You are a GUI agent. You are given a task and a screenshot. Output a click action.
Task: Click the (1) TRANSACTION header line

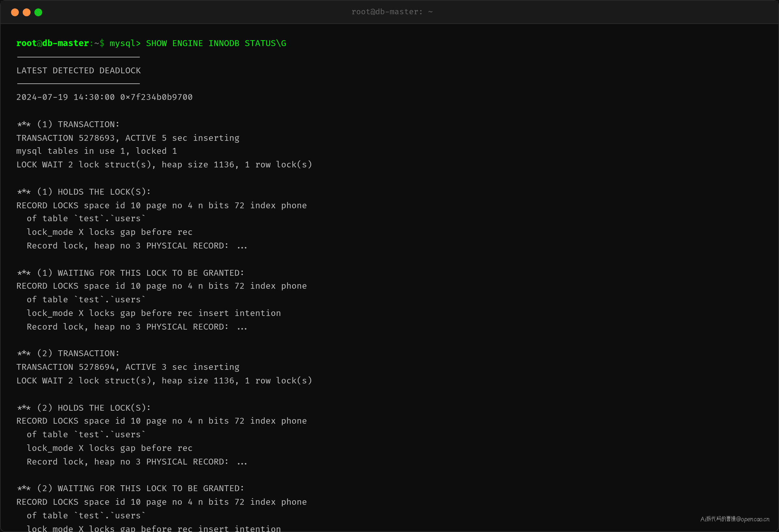68,124
